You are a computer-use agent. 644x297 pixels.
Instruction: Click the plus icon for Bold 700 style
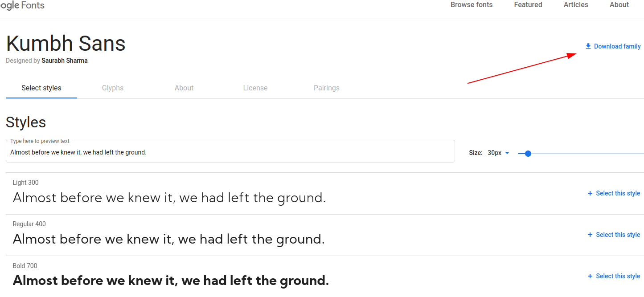590,276
